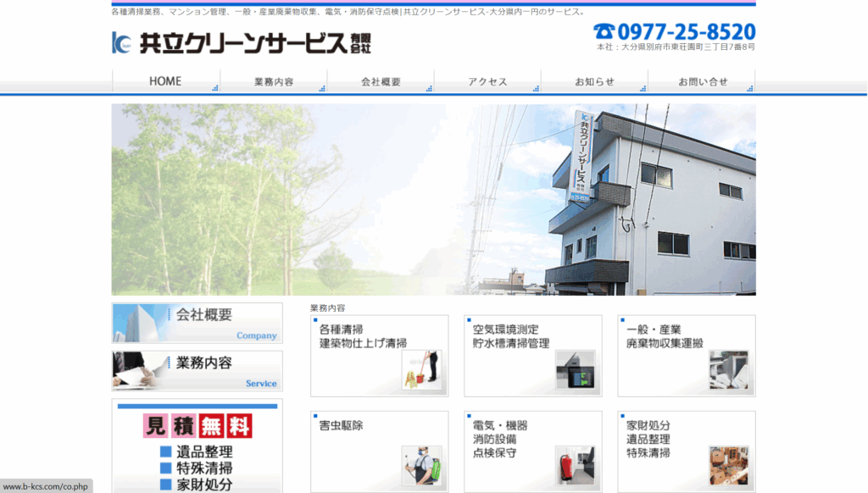
Task: Open the HOME navigation tab
Action: 165,81
